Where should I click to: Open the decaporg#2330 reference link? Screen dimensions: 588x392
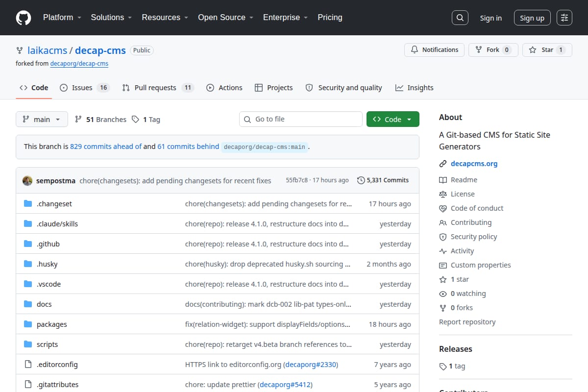tap(311, 365)
